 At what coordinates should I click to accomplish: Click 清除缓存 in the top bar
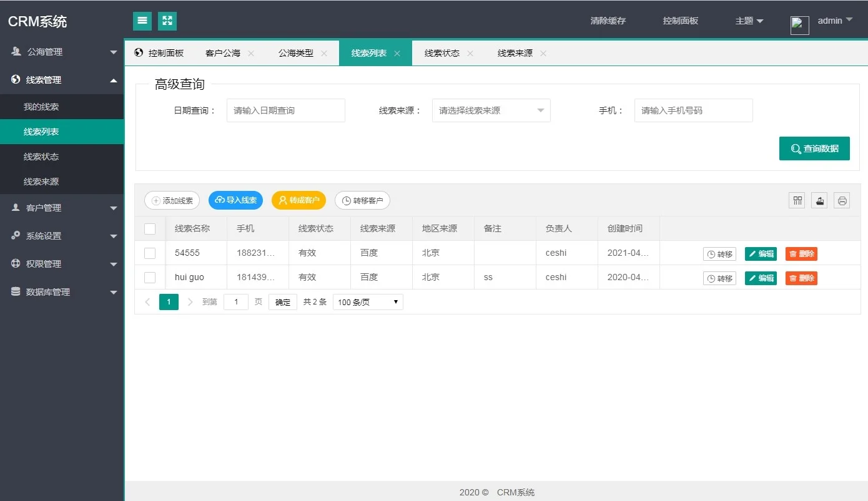(x=606, y=21)
